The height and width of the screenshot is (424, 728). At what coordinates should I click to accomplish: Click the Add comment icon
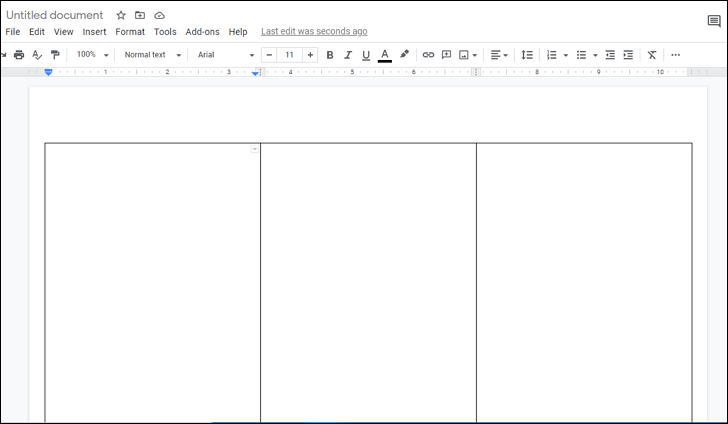[x=446, y=55]
